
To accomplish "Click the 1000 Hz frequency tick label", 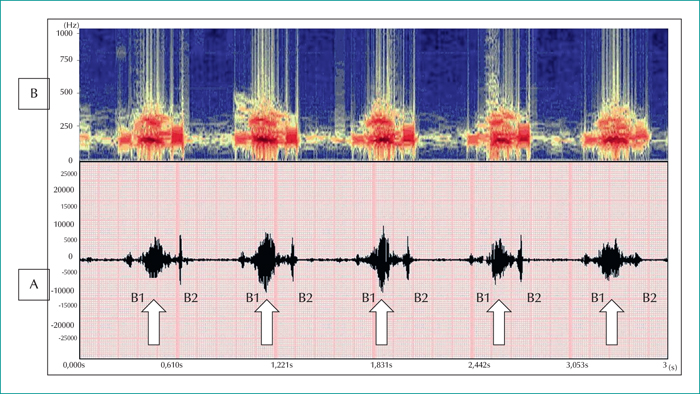I will pyautogui.click(x=64, y=33).
